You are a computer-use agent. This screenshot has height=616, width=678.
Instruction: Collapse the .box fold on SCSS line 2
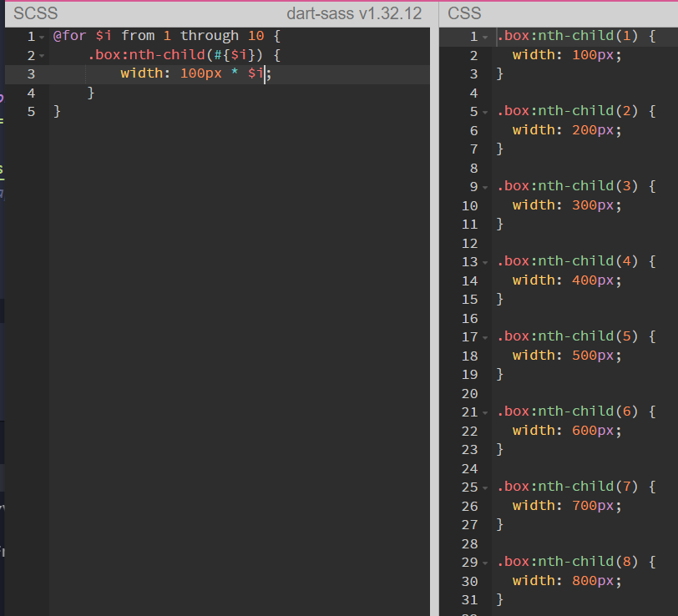coord(42,56)
